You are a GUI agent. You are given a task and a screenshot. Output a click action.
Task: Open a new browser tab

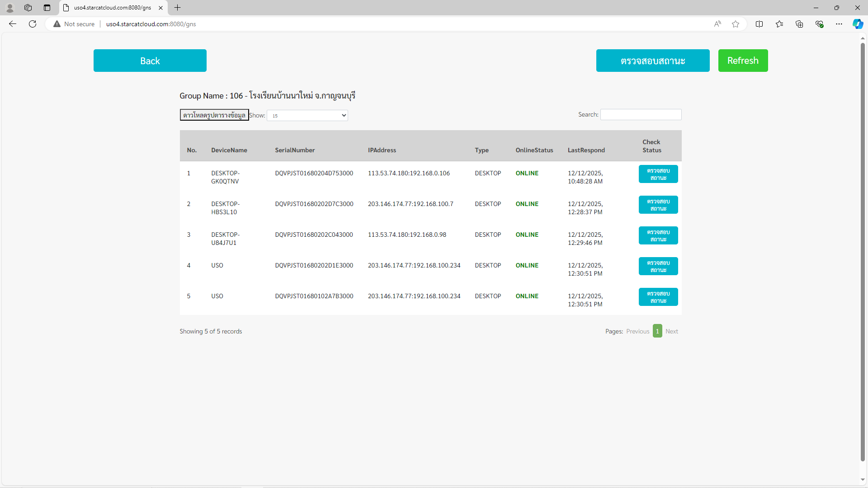coord(178,8)
